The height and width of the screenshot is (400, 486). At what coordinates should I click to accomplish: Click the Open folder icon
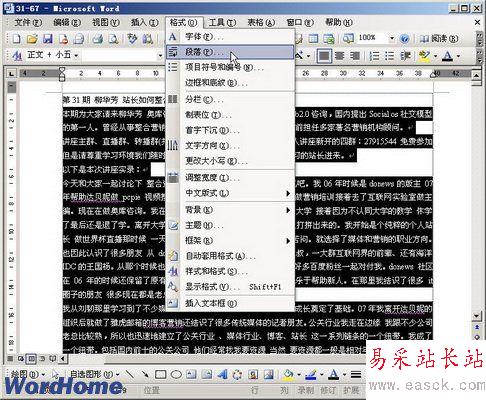[32, 39]
